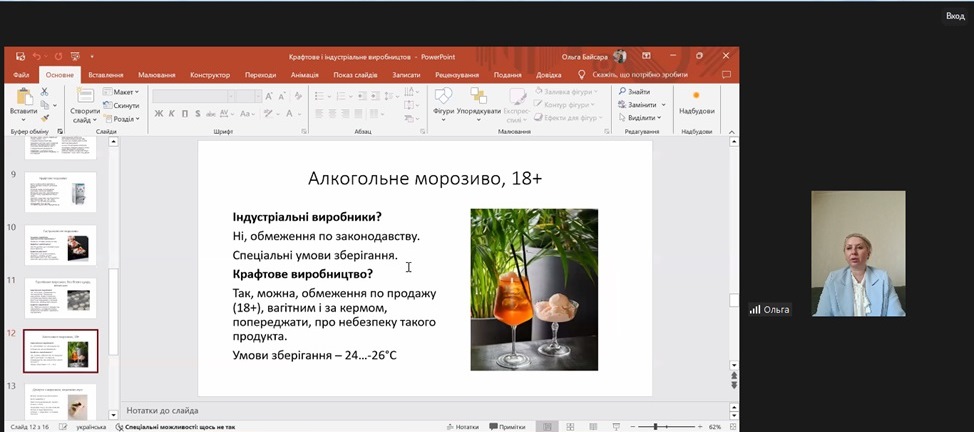Open the Виділити select dropdown
Viewport: 974px width, 432px height.
tap(641, 117)
